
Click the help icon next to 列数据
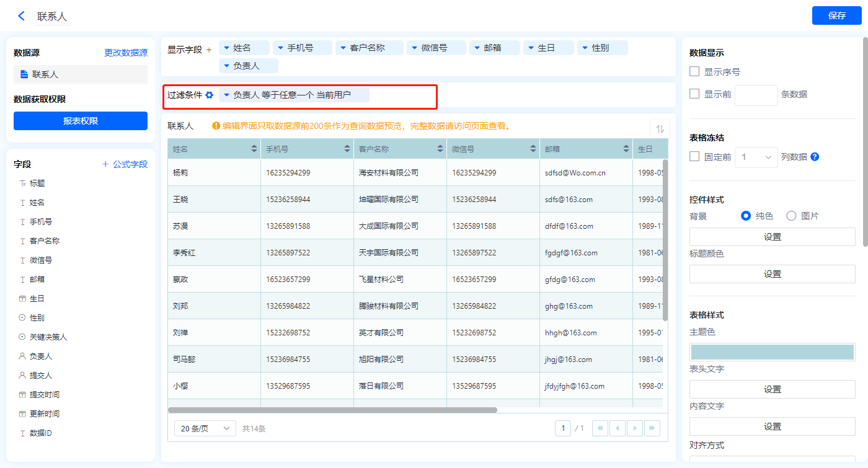tap(815, 157)
